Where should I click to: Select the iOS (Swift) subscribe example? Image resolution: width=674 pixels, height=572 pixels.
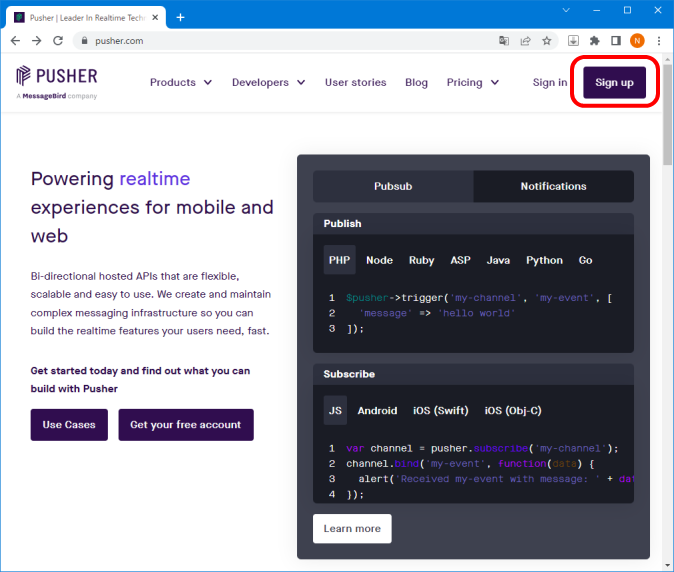pyautogui.click(x=441, y=410)
